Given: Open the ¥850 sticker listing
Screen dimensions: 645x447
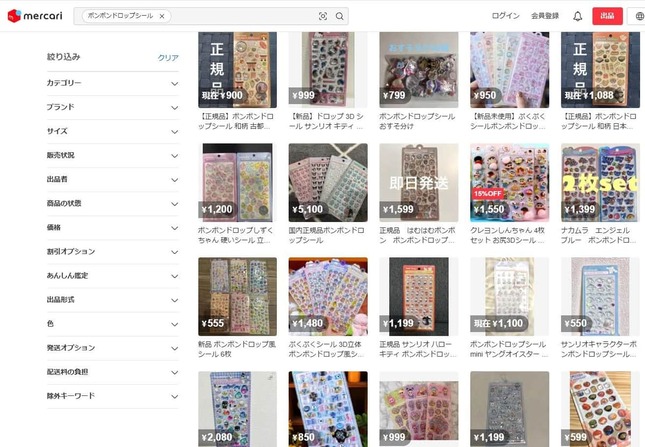Looking at the screenshot, I should (328, 409).
